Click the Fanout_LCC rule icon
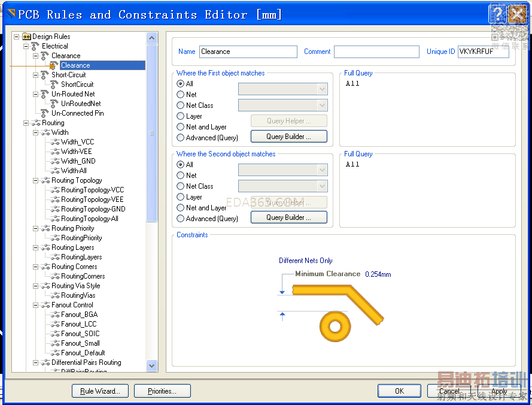 55,324
